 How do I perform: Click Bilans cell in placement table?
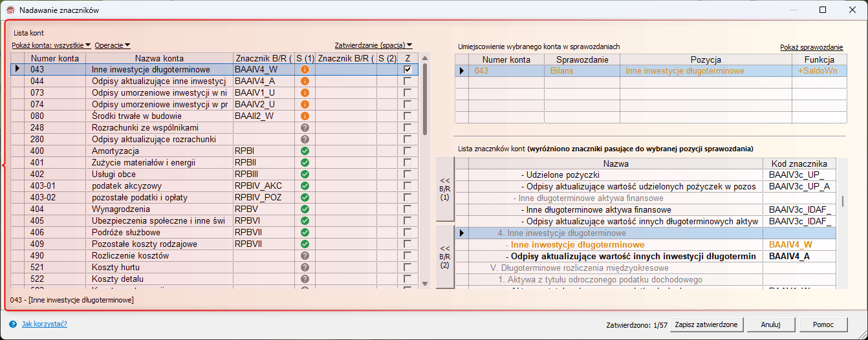(x=582, y=71)
